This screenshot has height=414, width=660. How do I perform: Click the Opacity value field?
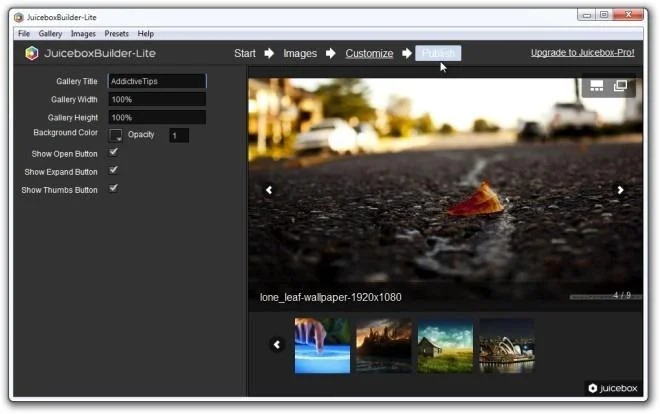coord(179,135)
